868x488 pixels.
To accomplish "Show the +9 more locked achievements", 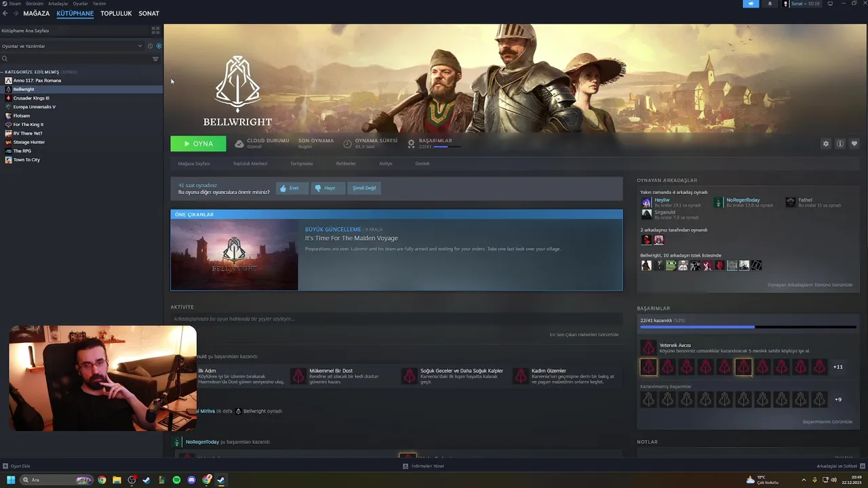I will 838,399.
